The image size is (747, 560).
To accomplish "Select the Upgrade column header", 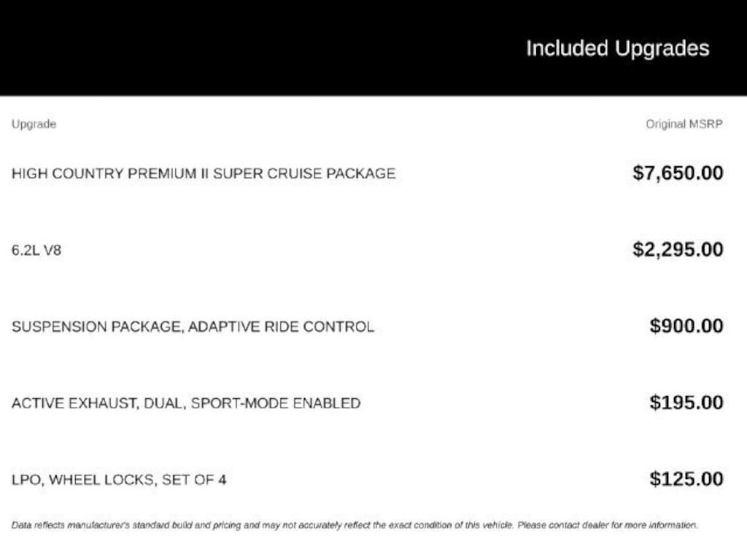I will click(x=34, y=124).
